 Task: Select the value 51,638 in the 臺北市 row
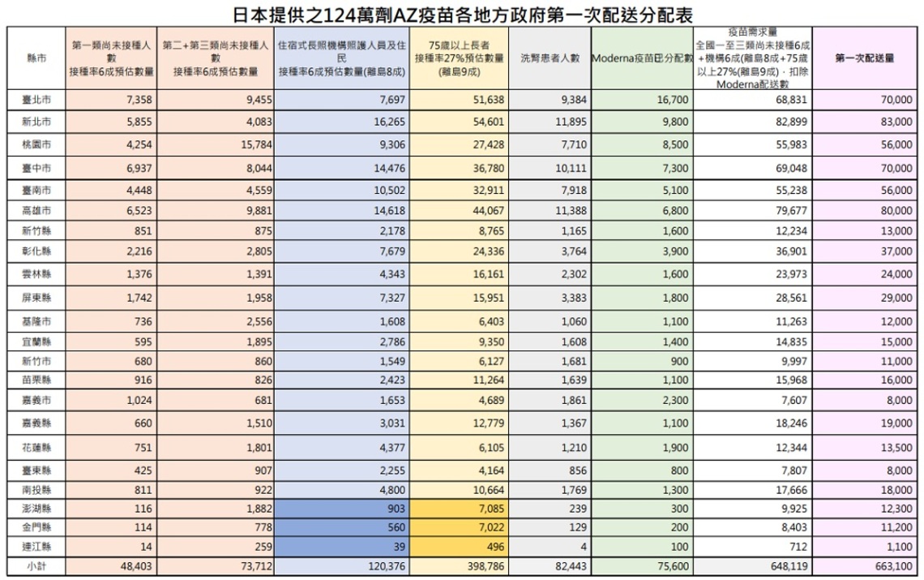(489, 100)
